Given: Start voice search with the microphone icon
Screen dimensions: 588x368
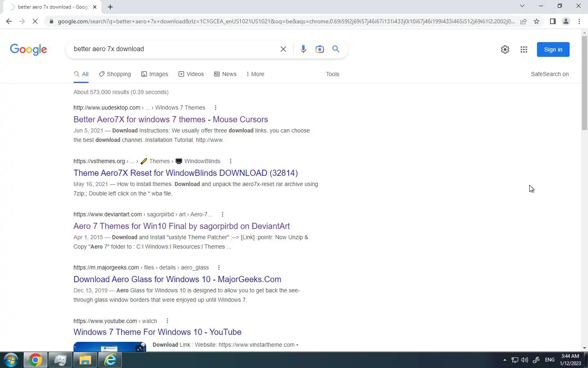Looking at the screenshot, I should [x=303, y=49].
